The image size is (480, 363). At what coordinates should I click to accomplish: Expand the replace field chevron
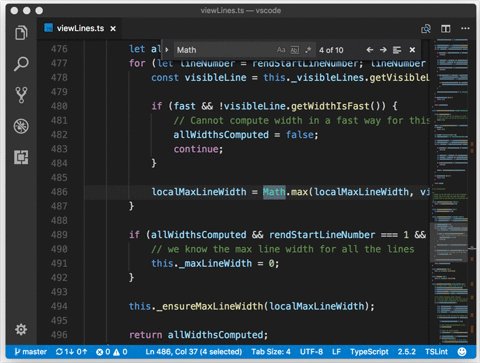coord(167,50)
